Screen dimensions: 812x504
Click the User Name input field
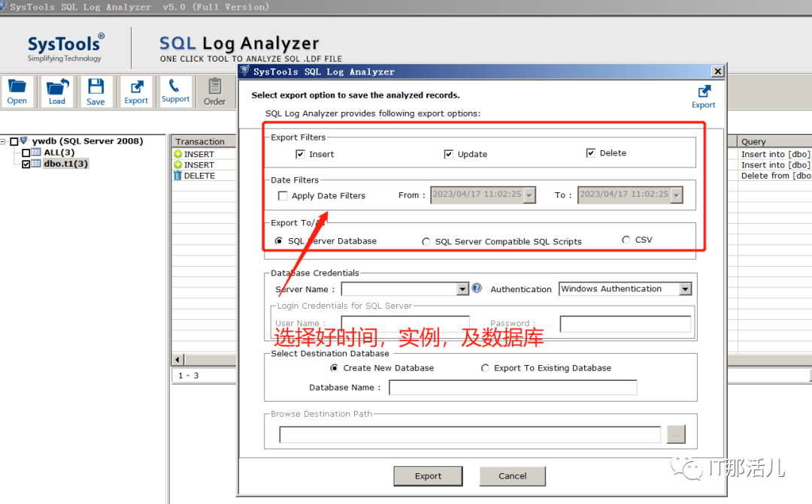(405, 324)
